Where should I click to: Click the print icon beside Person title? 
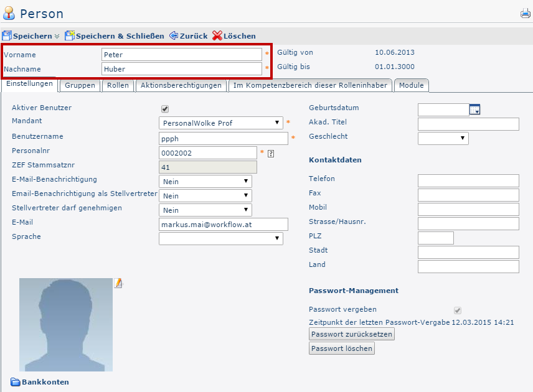[526, 13]
